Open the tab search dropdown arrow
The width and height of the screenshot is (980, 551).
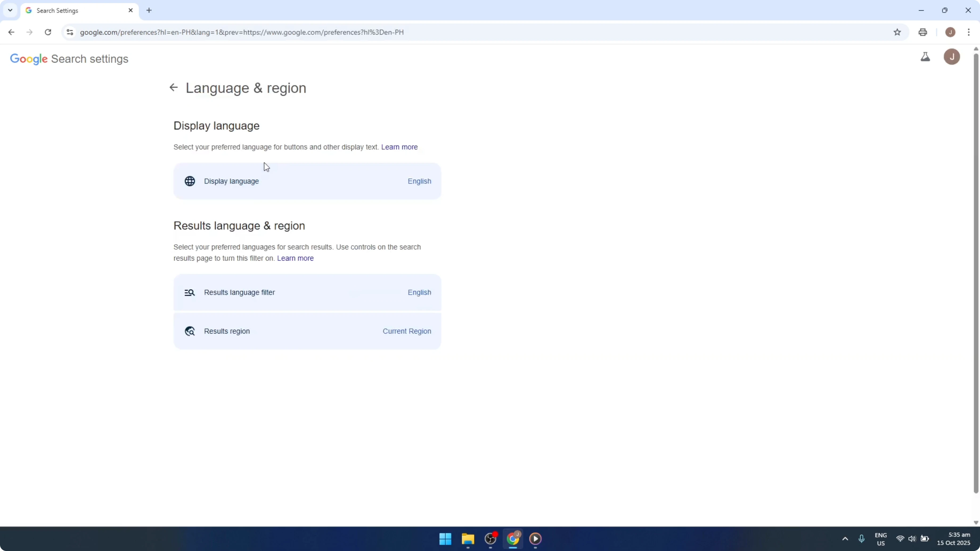tap(10, 10)
